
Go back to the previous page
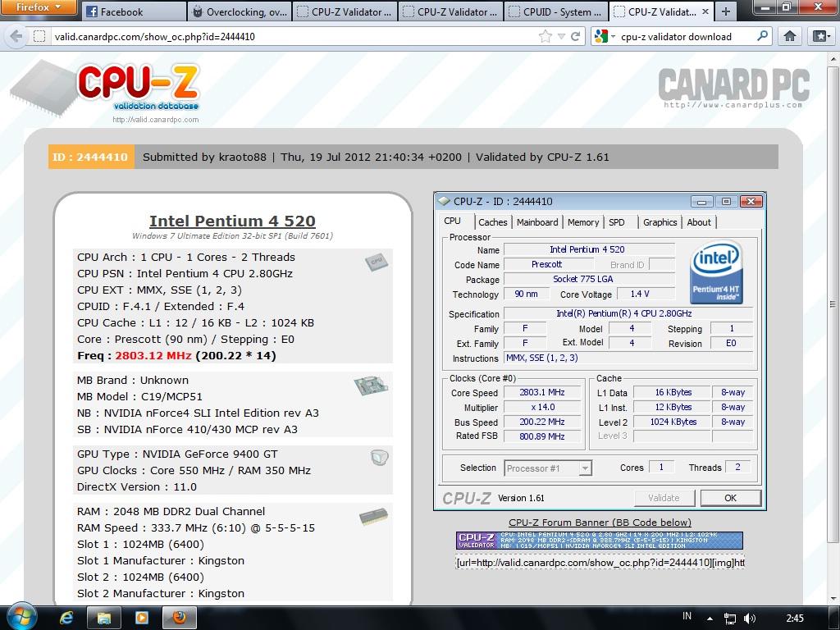pyautogui.click(x=16, y=36)
